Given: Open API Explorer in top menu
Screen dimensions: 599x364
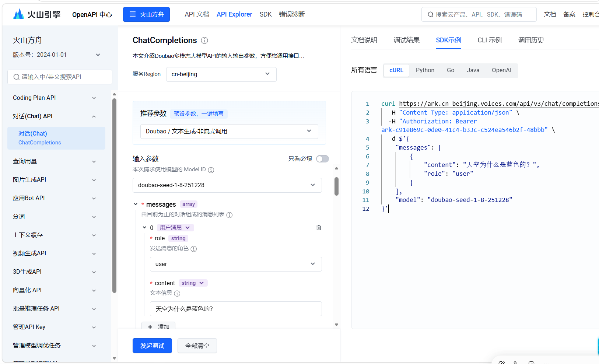Looking at the screenshot, I should pos(234,14).
